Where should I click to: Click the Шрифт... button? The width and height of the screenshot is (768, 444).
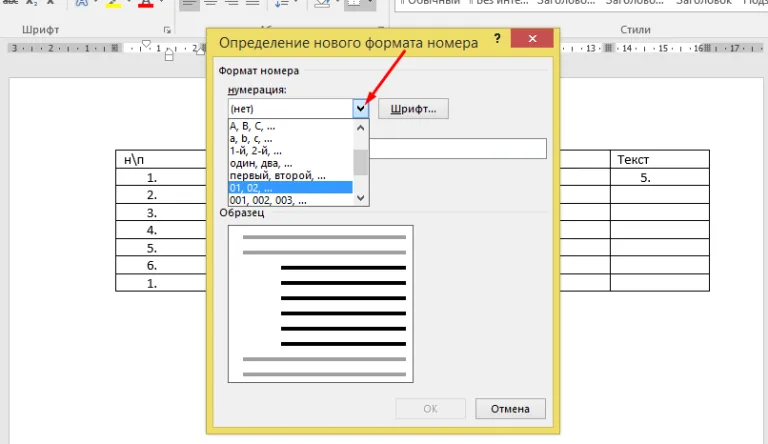[413, 109]
